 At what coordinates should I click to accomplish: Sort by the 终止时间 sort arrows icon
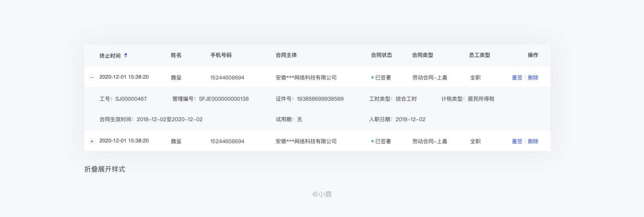[x=126, y=55]
